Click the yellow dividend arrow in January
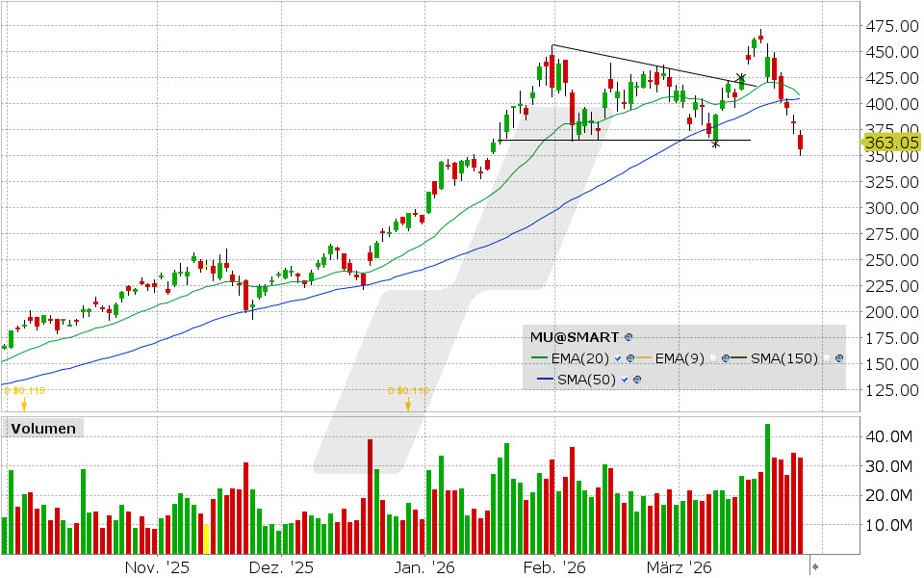This screenshot has height=578, width=924. [408, 404]
